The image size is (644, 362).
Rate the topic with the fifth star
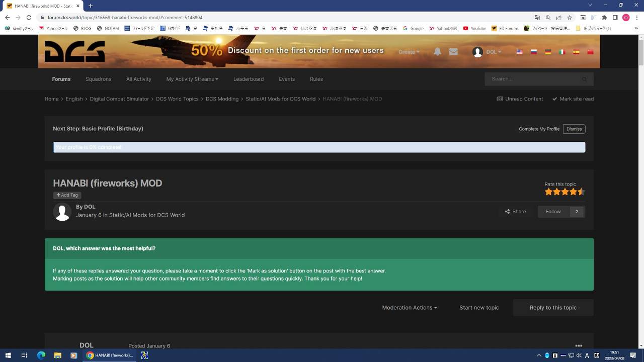581,192
